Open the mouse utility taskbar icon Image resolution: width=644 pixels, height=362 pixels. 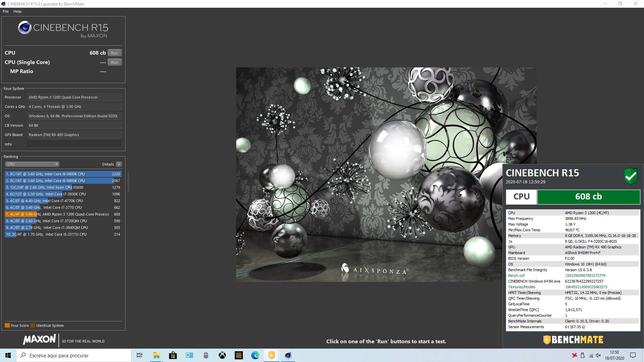click(206, 355)
